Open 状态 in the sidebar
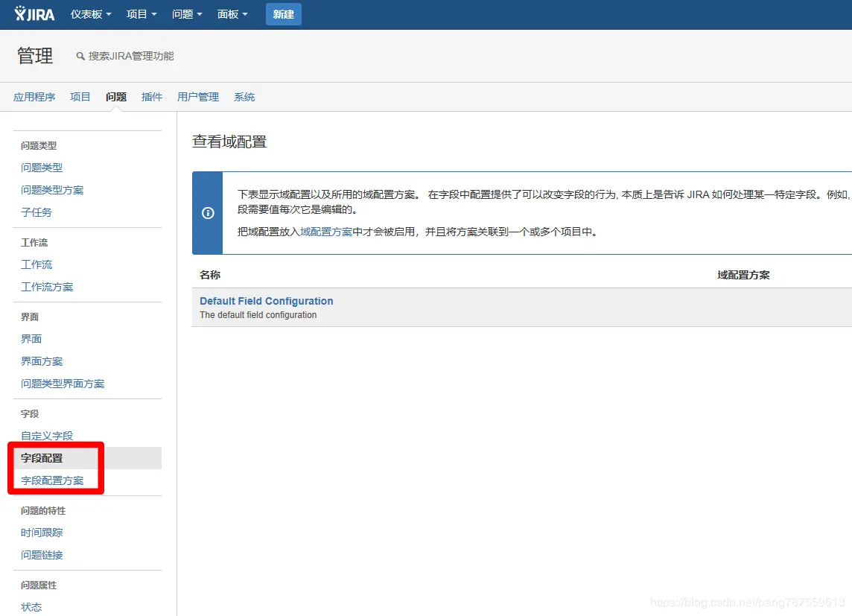This screenshot has height=616, width=852. [31, 607]
